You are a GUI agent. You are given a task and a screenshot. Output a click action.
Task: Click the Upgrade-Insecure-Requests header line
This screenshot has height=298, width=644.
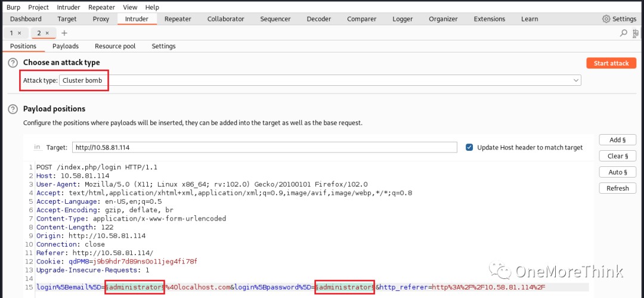point(93,270)
